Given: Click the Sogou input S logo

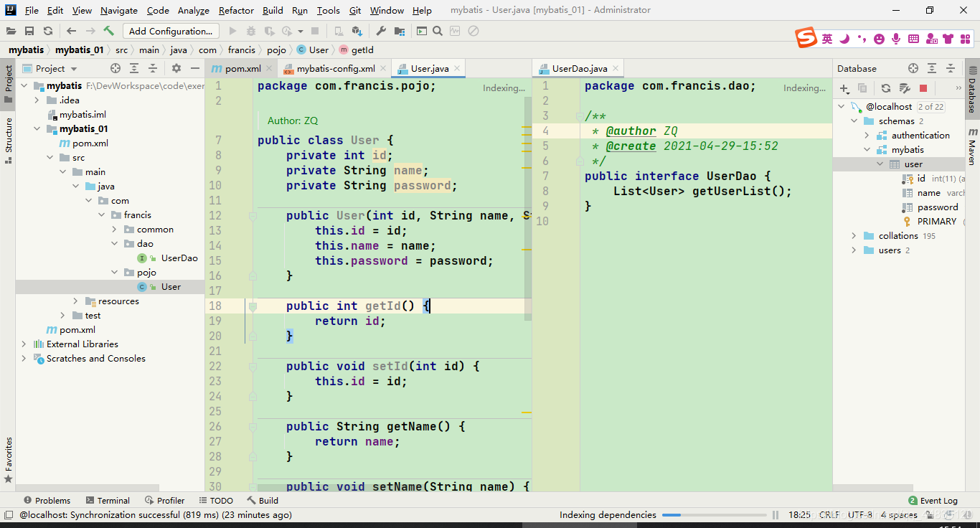Looking at the screenshot, I should [x=806, y=38].
